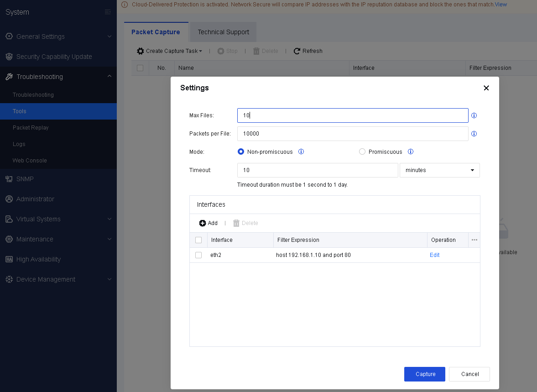
Task: Click the Refresh icon in toolbar
Action: (x=297, y=51)
